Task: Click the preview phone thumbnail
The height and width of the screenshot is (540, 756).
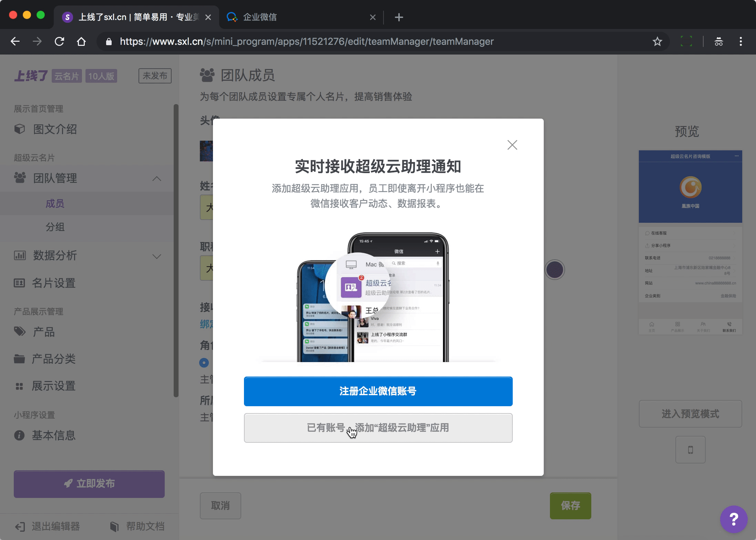Action: pyautogui.click(x=690, y=242)
